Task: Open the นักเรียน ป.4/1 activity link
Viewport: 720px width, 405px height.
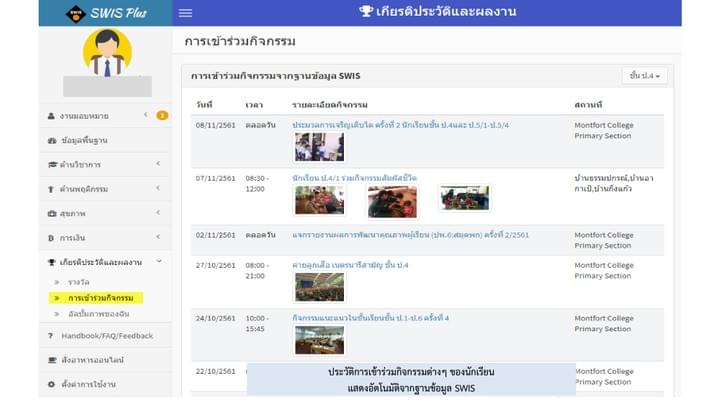Action: click(x=354, y=178)
